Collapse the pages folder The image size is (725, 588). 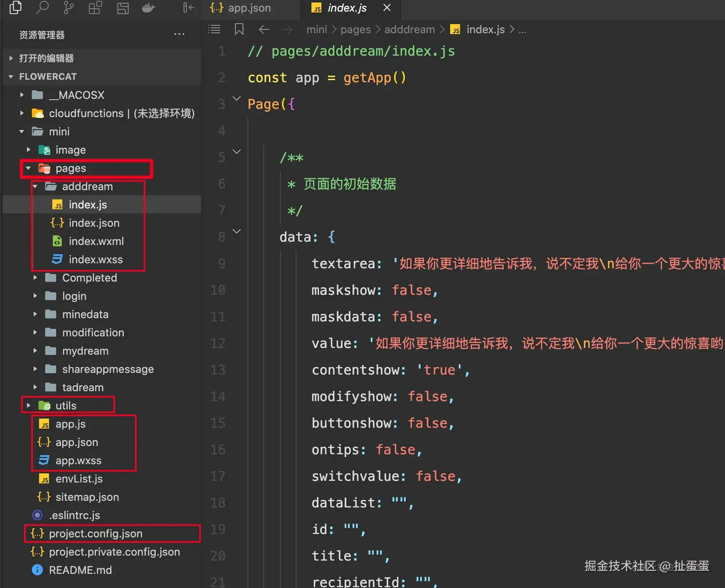(28, 168)
